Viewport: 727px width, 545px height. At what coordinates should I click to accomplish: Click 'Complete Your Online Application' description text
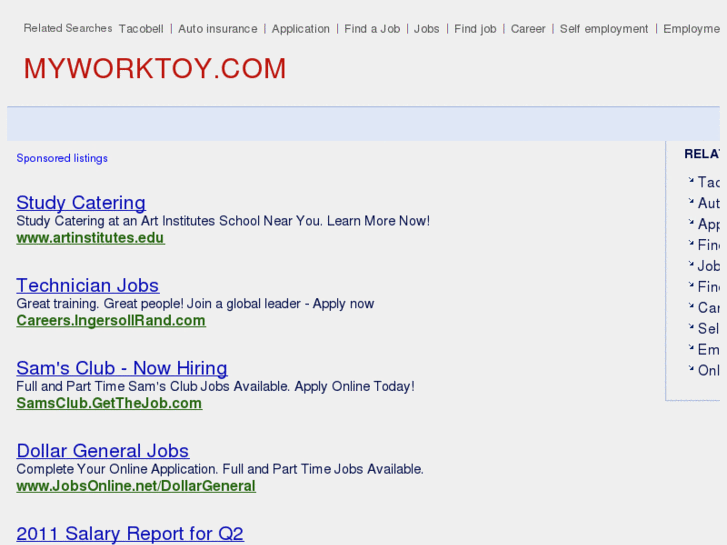click(x=220, y=469)
